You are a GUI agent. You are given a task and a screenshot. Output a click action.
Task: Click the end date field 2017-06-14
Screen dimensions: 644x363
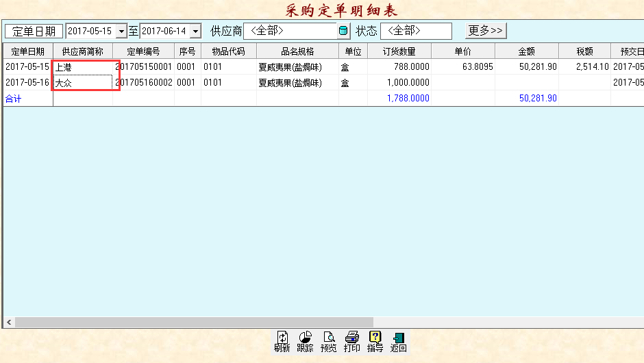(165, 32)
